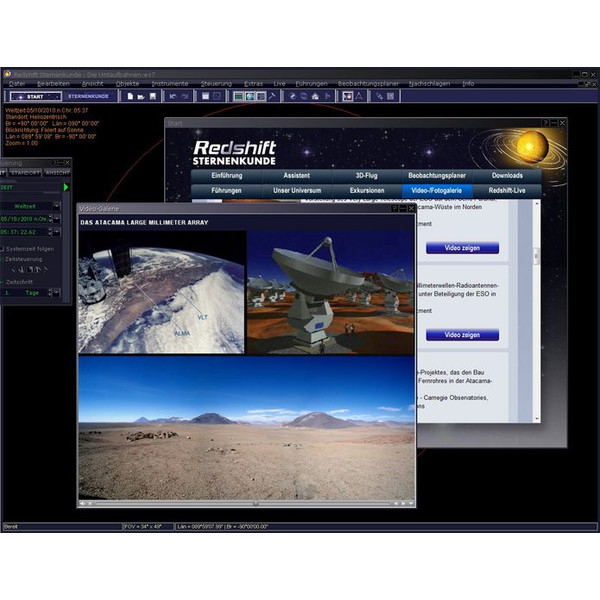Open the Ansicht menu

(x=93, y=83)
